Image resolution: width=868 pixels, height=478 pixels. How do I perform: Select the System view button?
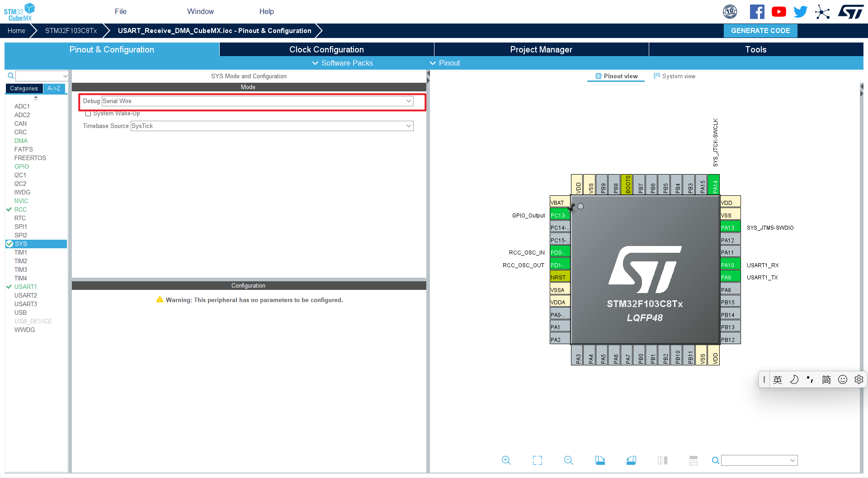(674, 76)
